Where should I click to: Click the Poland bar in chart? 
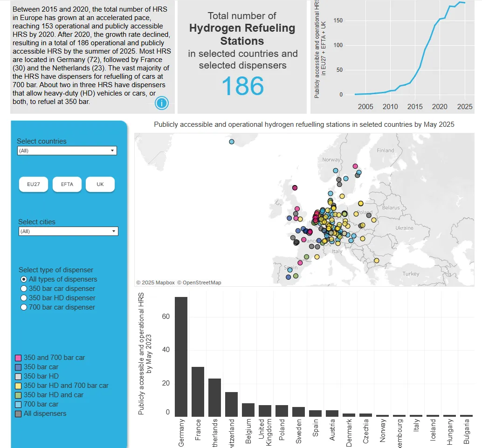point(282,411)
